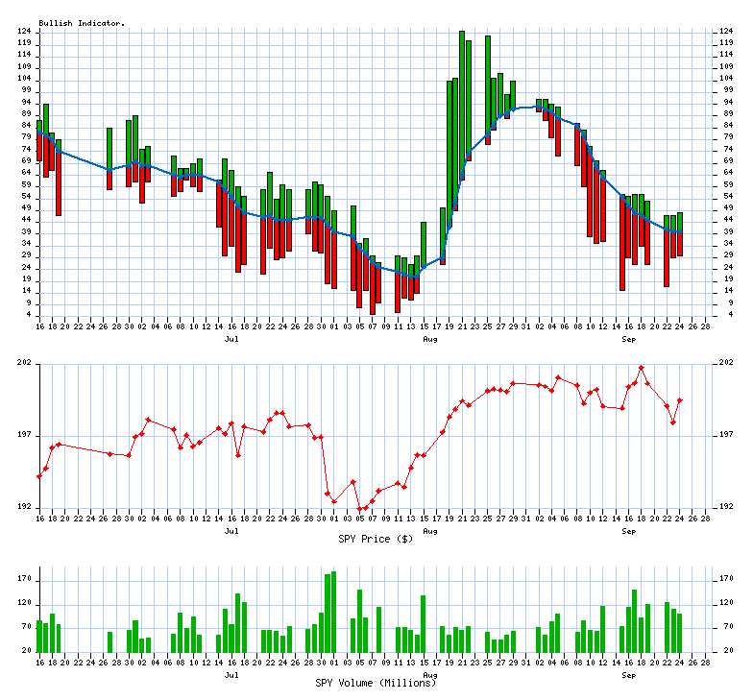Click the '192' label on right price axis

727,507
